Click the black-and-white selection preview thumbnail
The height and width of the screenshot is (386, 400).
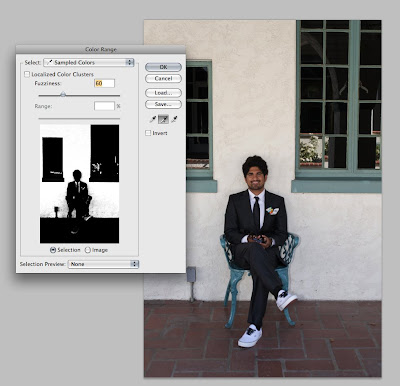tap(79, 184)
